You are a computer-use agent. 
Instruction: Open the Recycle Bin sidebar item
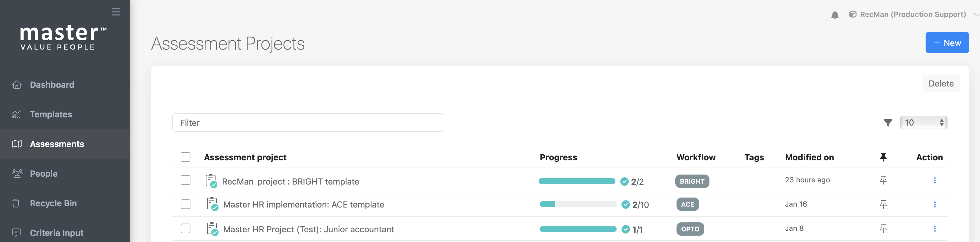pyautogui.click(x=53, y=203)
